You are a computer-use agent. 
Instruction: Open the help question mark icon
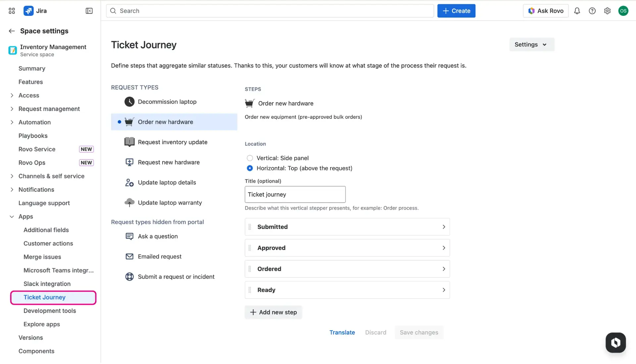(x=592, y=11)
